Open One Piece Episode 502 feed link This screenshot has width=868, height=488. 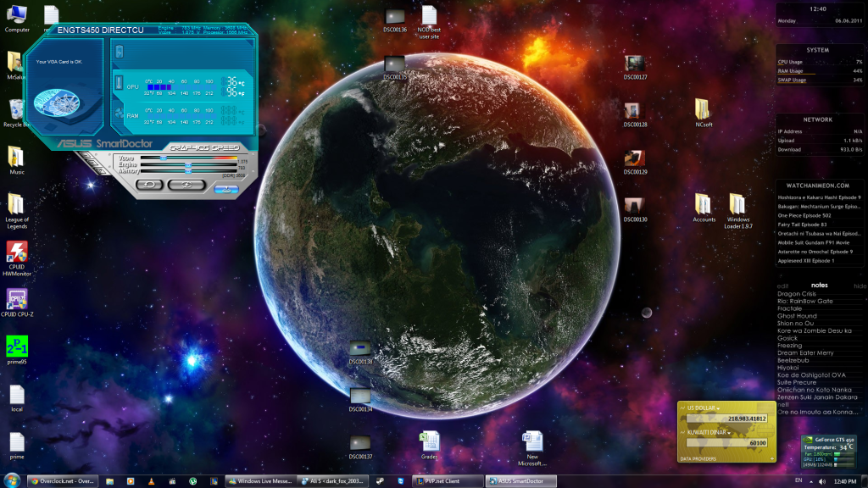coord(804,215)
